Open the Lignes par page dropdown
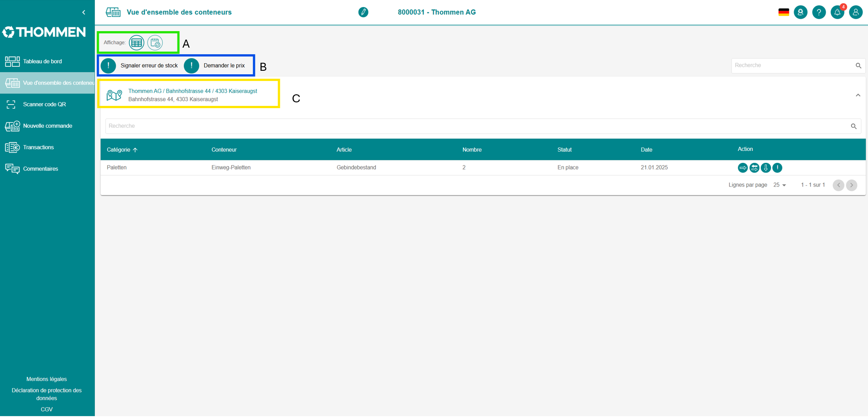868x417 pixels. tap(779, 185)
